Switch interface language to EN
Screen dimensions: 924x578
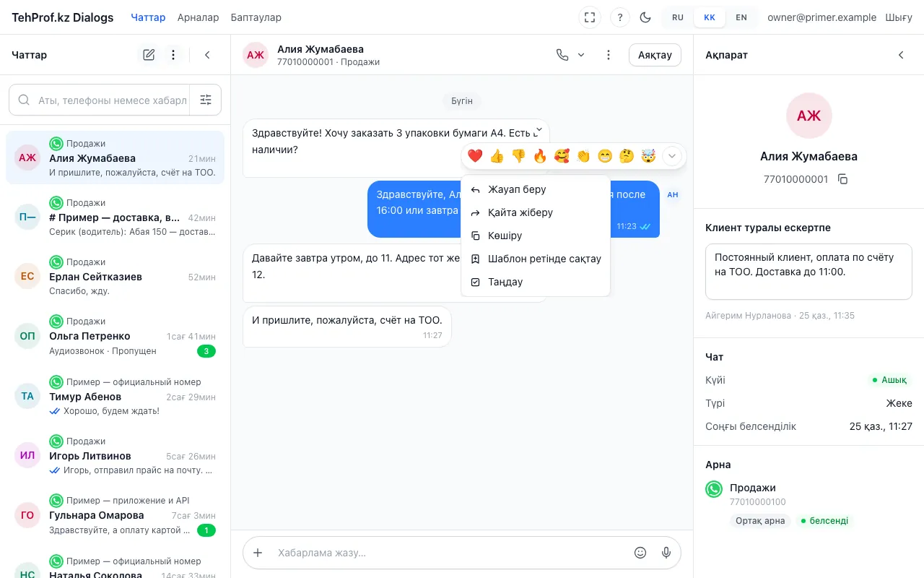[x=741, y=17]
